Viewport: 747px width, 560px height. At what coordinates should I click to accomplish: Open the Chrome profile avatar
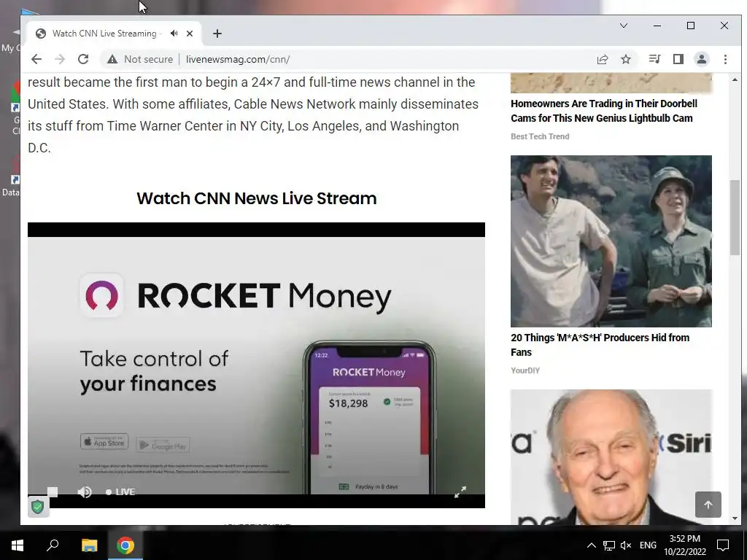click(x=701, y=59)
